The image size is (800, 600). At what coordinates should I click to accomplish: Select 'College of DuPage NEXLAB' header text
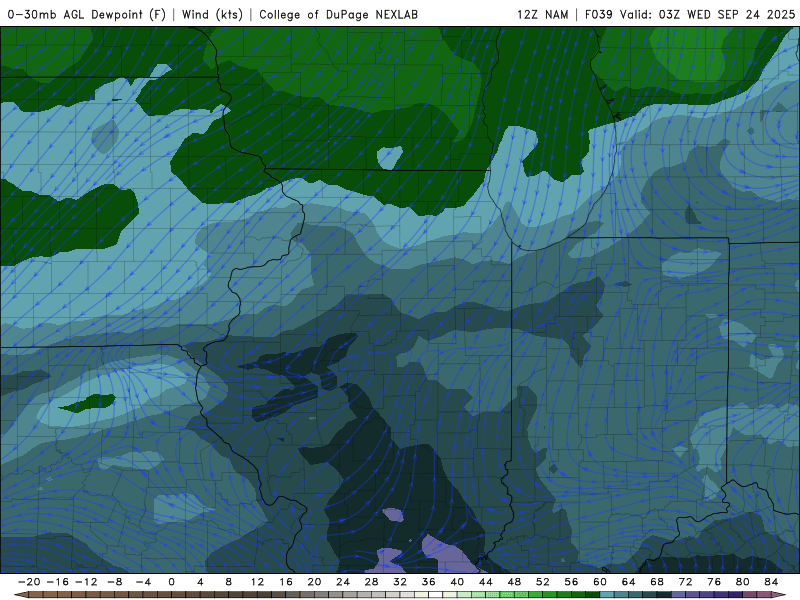point(338,14)
